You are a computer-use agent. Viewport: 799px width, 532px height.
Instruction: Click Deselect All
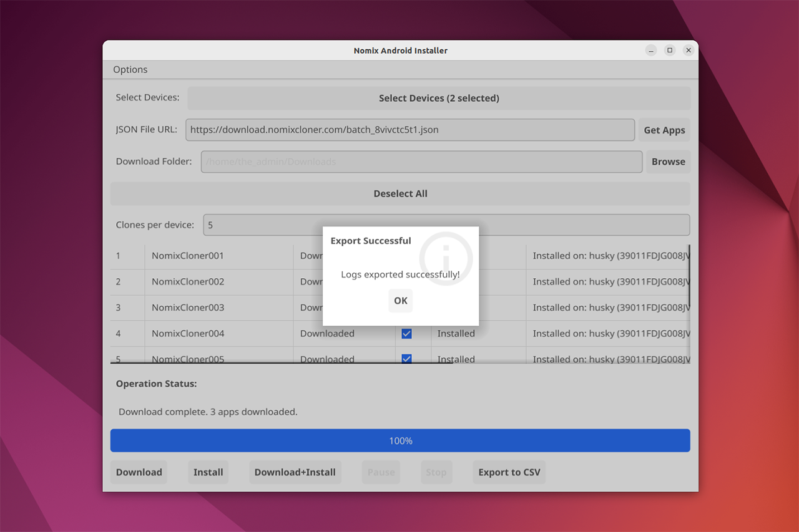point(400,193)
